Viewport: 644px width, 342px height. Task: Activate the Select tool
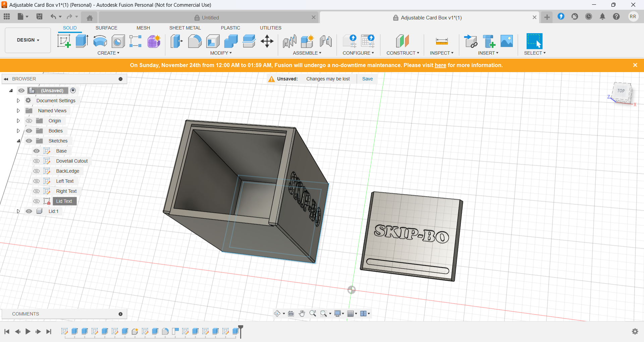534,41
